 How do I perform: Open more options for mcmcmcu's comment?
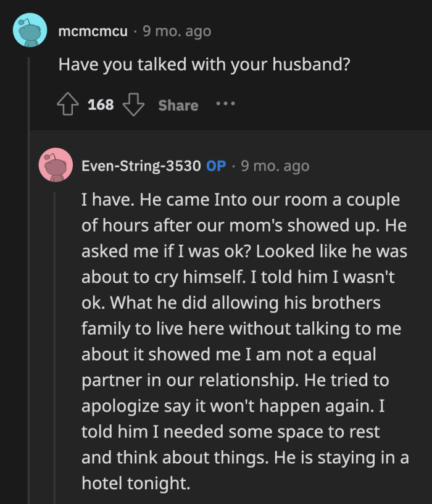(x=225, y=104)
